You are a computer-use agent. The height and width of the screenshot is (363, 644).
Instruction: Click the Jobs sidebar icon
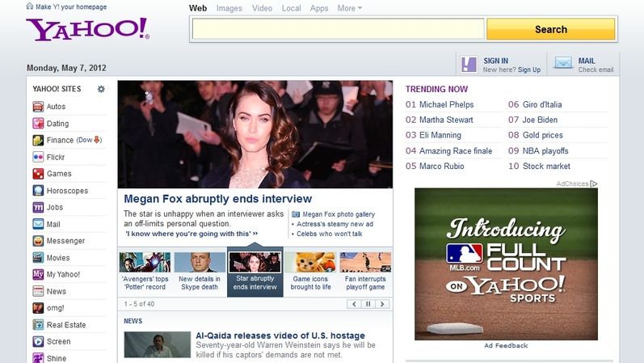[x=38, y=207]
